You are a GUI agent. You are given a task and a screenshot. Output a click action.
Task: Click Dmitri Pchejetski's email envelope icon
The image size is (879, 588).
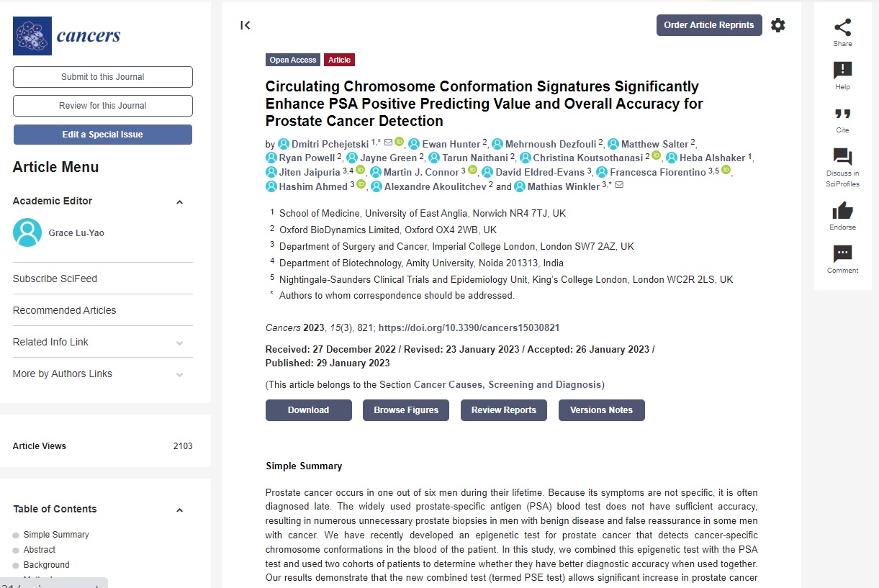pyautogui.click(x=388, y=143)
